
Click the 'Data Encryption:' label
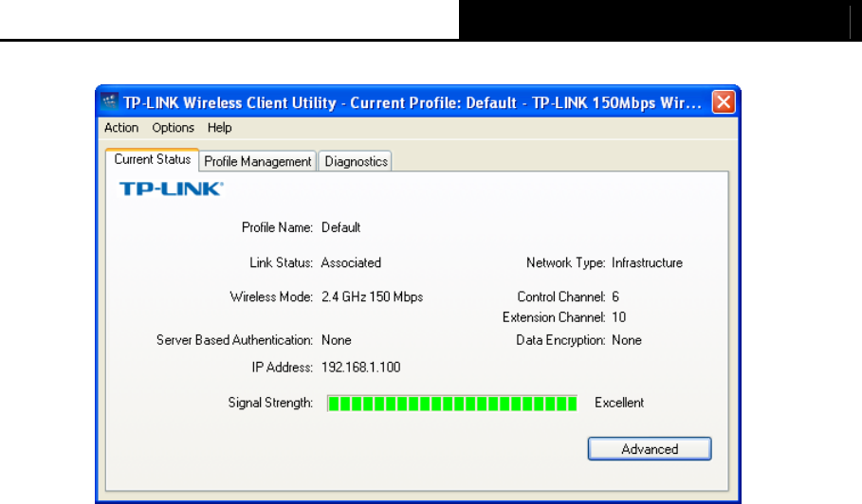click(x=560, y=340)
